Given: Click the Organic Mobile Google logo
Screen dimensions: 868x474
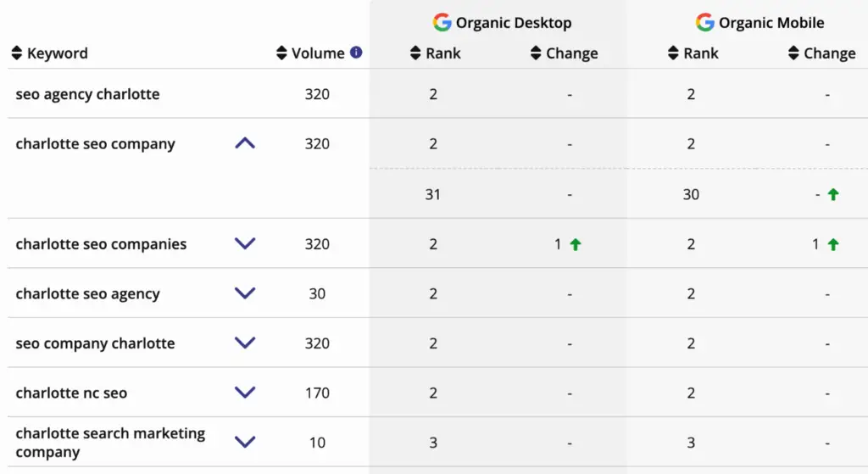Looking at the screenshot, I should point(704,22).
